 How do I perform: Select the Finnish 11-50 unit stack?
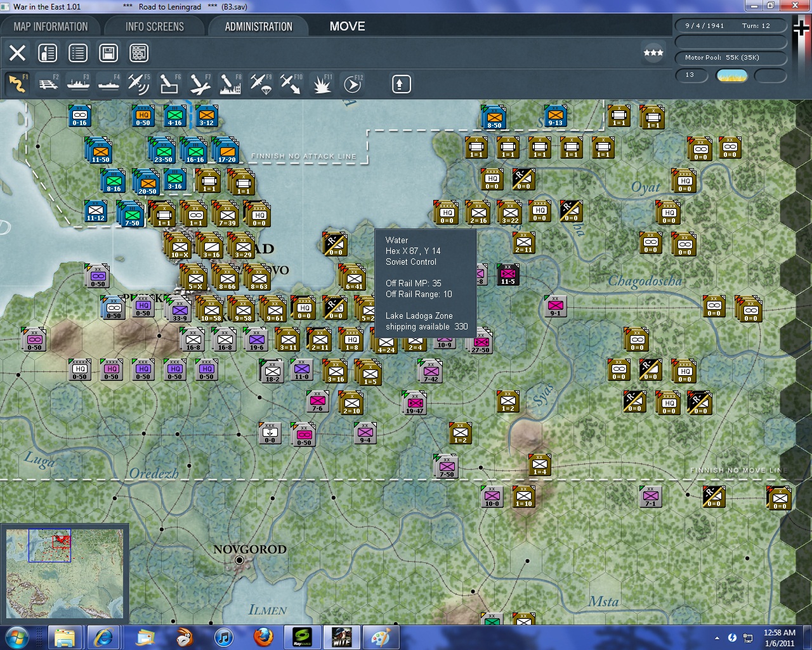tap(99, 150)
